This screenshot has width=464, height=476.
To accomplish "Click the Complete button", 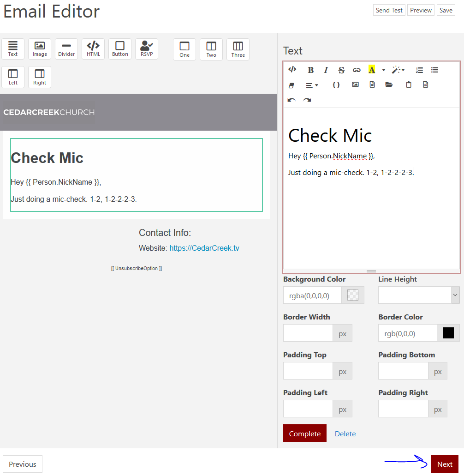I will pyautogui.click(x=305, y=433).
